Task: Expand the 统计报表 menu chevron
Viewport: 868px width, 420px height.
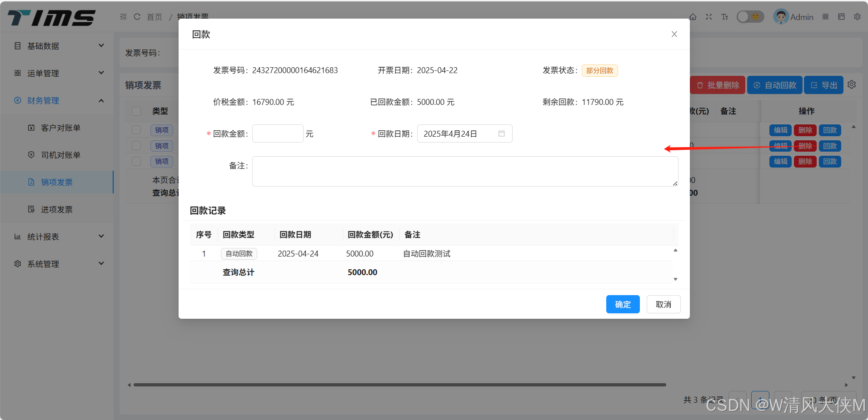Action: coord(101,236)
